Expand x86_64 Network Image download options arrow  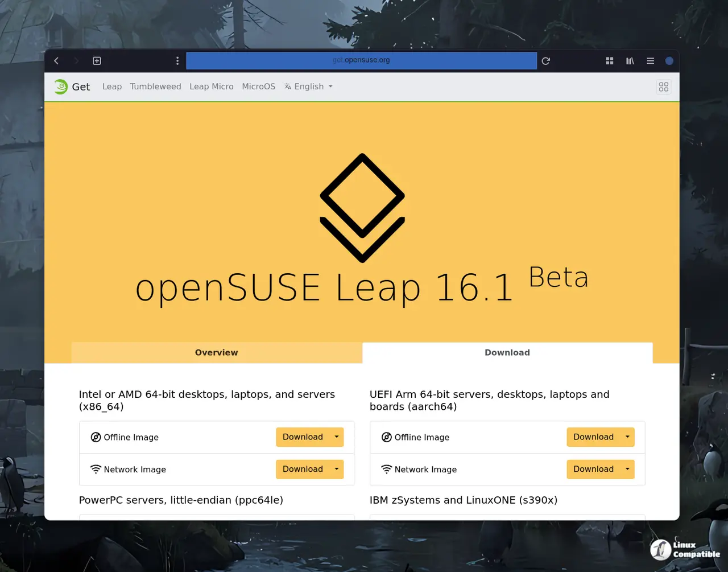pyautogui.click(x=337, y=470)
